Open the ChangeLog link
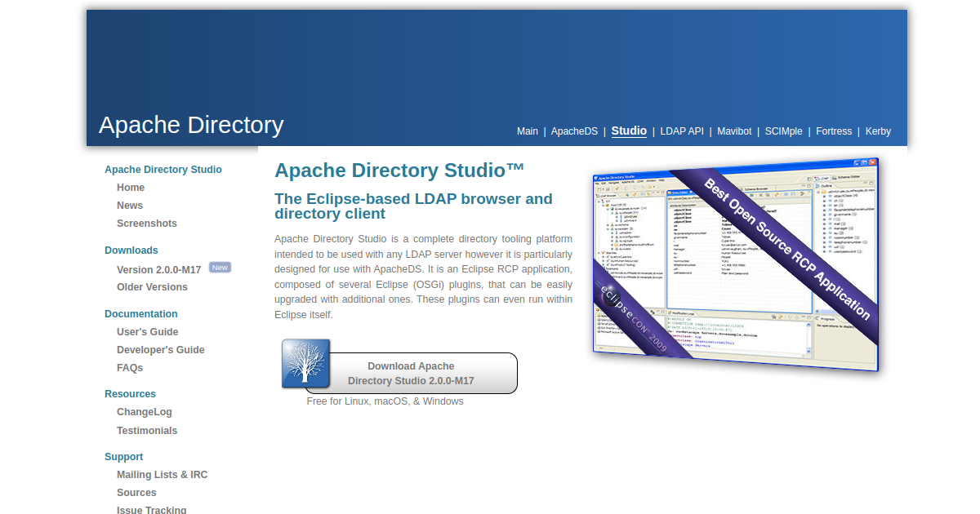The width and height of the screenshot is (980, 514). click(145, 412)
